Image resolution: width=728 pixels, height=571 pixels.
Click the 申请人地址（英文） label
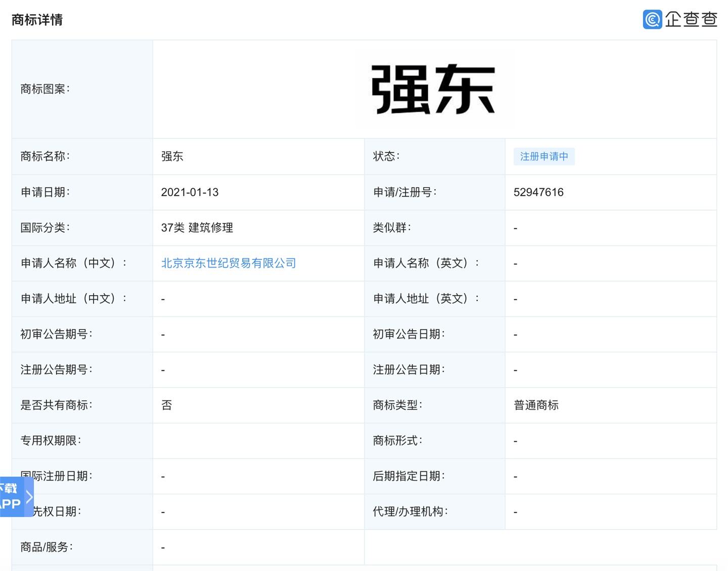[426, 298]
